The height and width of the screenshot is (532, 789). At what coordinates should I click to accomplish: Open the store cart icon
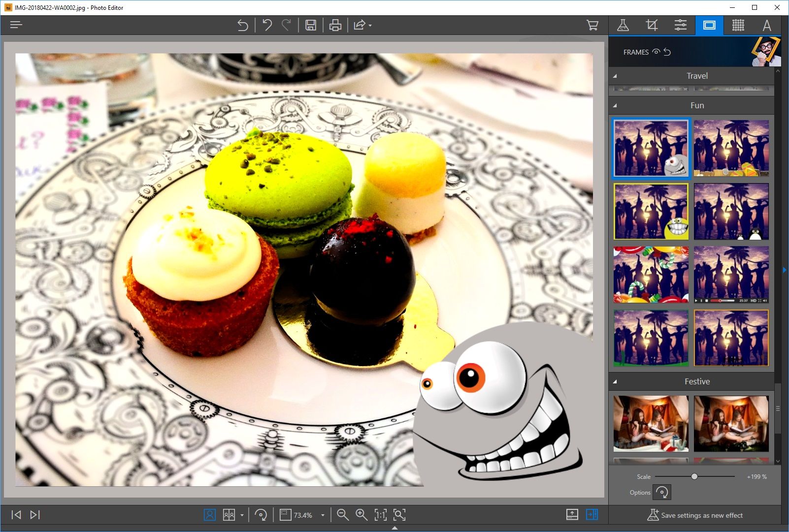pos(592,25)
